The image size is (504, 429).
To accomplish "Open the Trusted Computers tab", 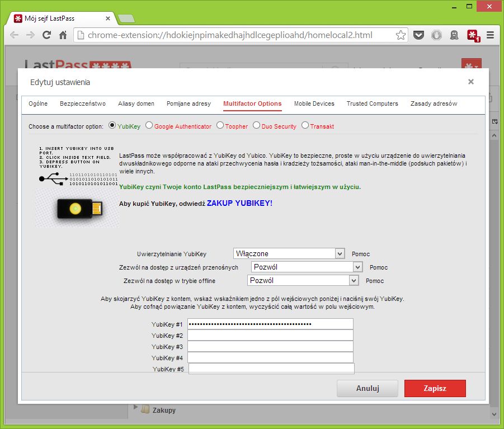I will pos(372,103).
